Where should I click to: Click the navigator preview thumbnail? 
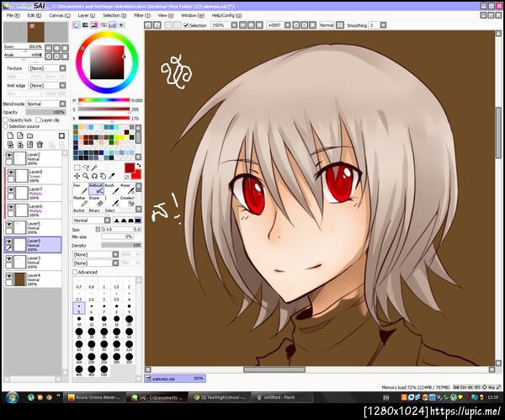[35, 32]
